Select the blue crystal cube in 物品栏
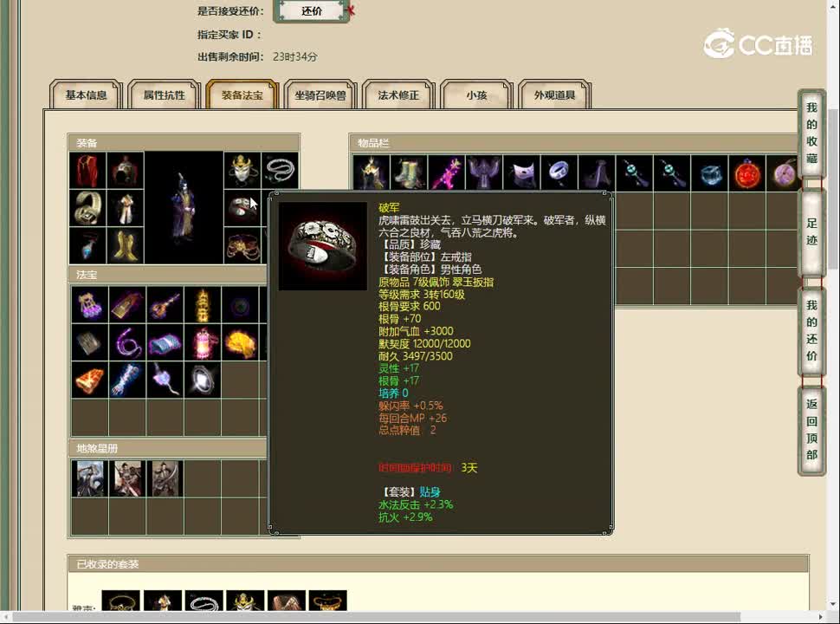 point(709,173)
